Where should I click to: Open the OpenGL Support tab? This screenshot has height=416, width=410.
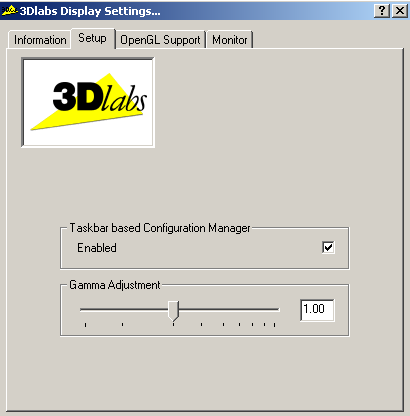tap(160, 40)
